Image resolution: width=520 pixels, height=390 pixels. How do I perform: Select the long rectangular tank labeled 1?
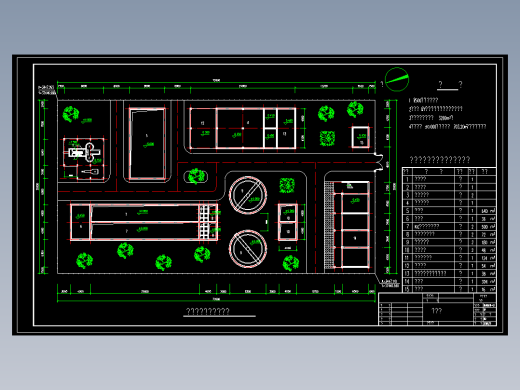tap(145, 214)
